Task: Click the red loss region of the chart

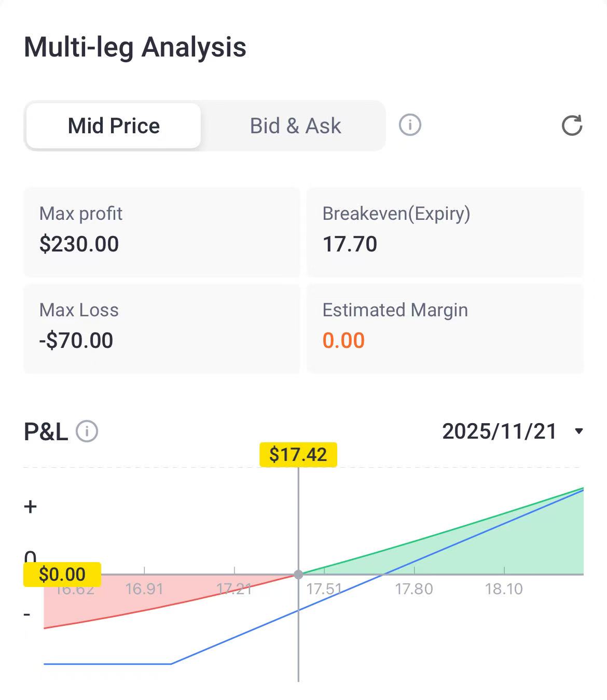Action: pos(145,601)
